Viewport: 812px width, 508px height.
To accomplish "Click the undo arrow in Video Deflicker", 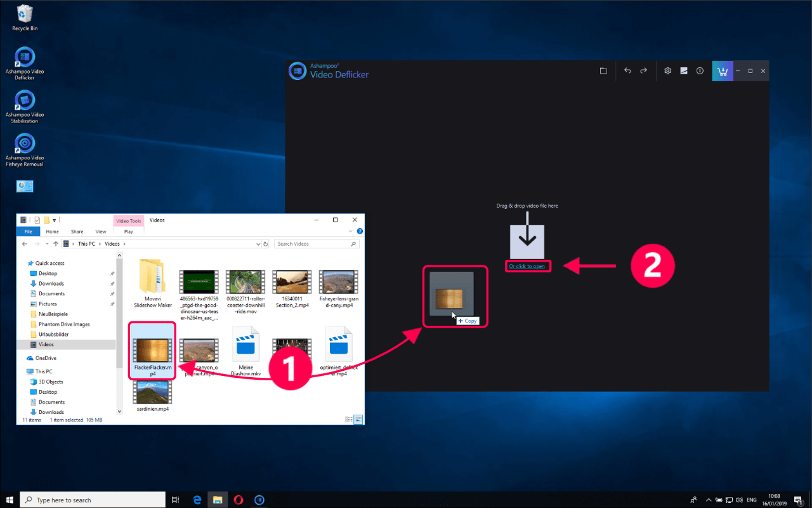I will coord(627,71).
